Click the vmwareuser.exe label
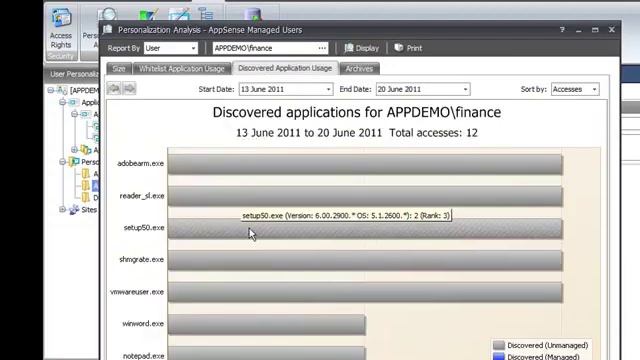Image resolution: width=640 pixels, height=360 pixels. click(137, 292)
